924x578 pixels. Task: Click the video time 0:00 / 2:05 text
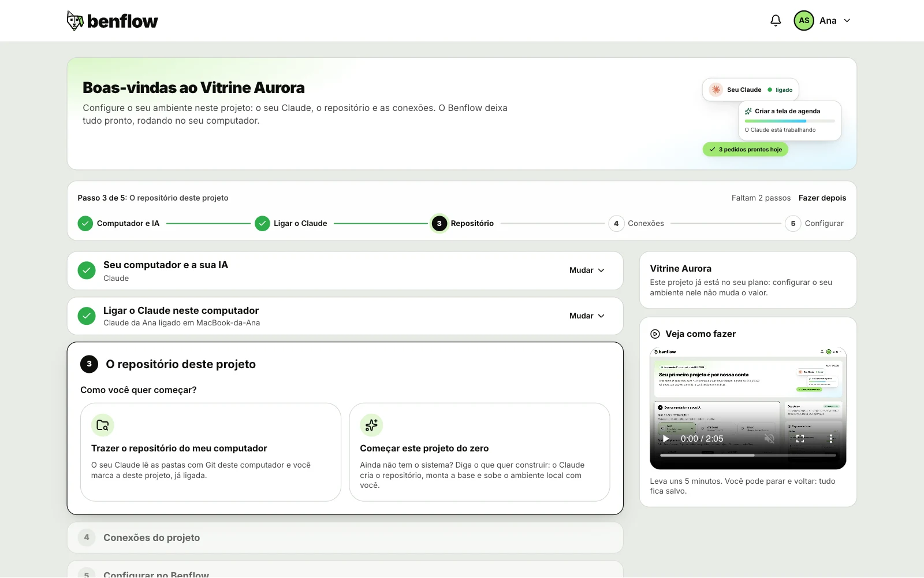click(x=702, y=439)
